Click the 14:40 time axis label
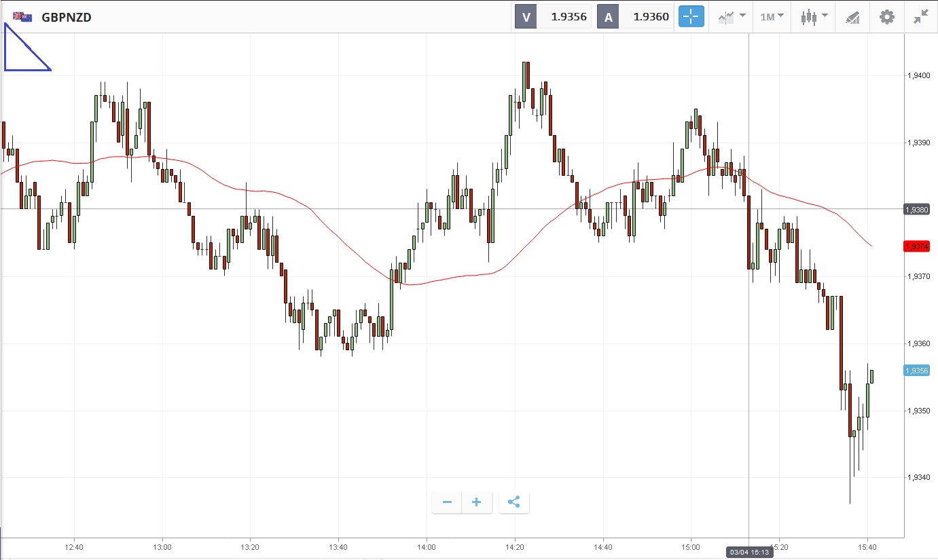 [x=602, y=547]
